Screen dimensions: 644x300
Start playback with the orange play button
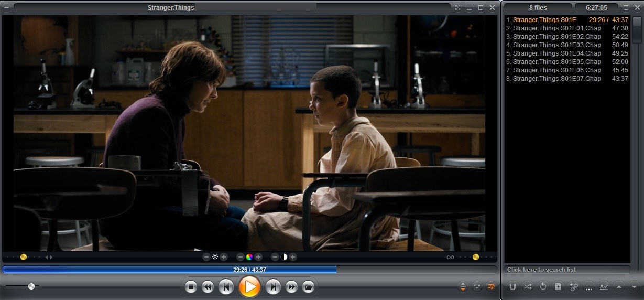249,287
